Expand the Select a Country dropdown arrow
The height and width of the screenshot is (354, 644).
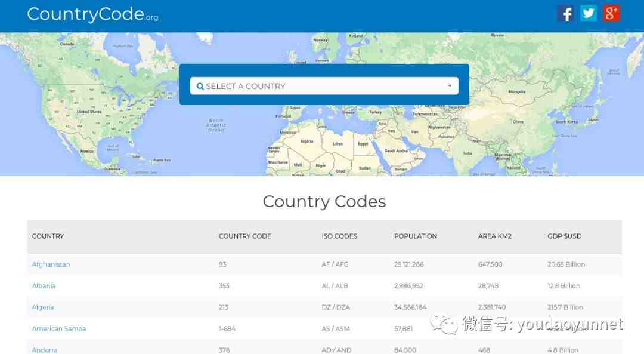450,86
